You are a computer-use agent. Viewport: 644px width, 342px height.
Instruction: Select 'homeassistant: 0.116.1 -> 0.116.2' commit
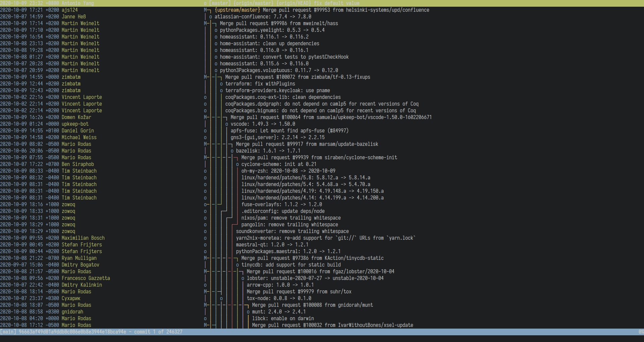(x=322, y=37)
